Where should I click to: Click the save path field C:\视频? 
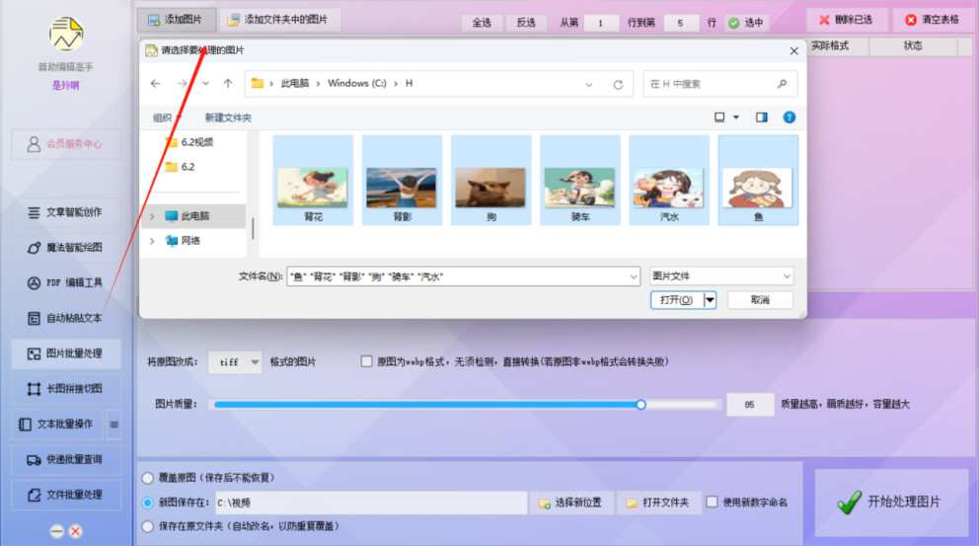pyautogui.click(x=371, y=503)
